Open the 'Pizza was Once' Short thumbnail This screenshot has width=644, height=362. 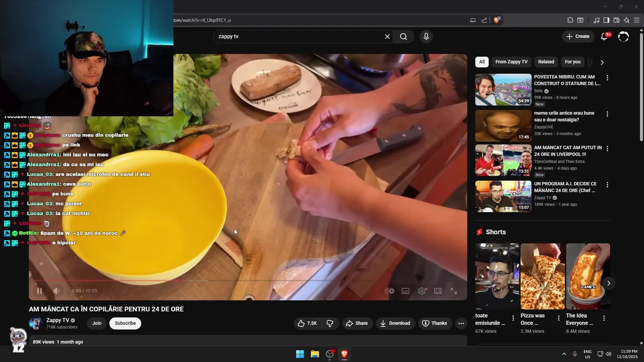pos(542,276)
